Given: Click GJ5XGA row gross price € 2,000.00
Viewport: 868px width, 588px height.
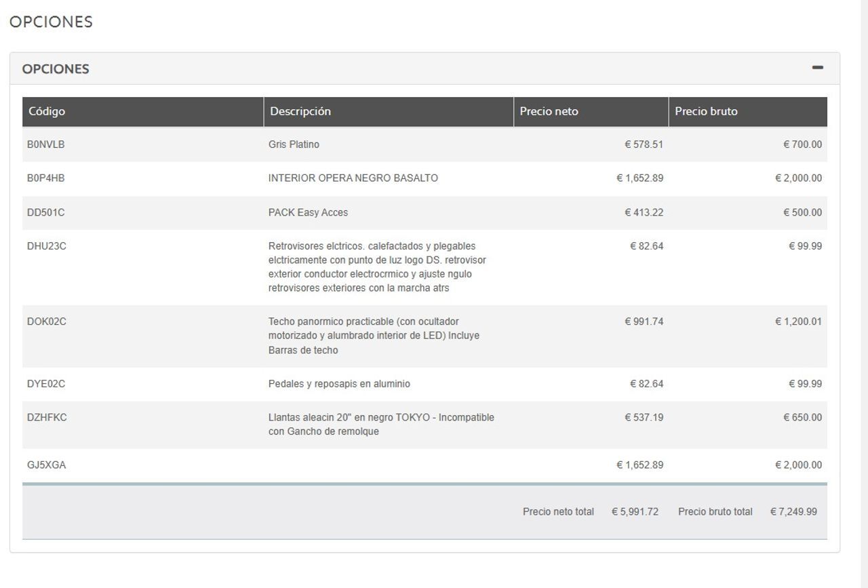Looking at the screenshot, I should pos(798,465).
